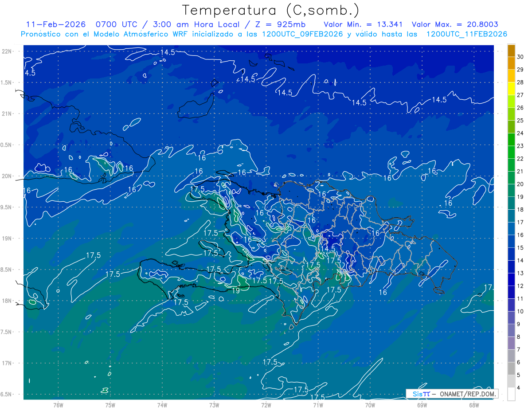
Task: Click color bar label '7'
Action: 519,350
